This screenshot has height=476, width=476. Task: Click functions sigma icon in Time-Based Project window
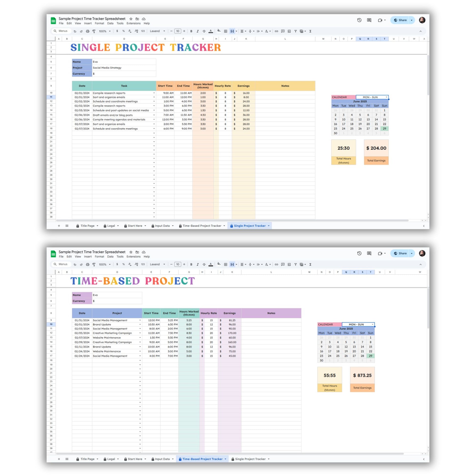point(310,264)
